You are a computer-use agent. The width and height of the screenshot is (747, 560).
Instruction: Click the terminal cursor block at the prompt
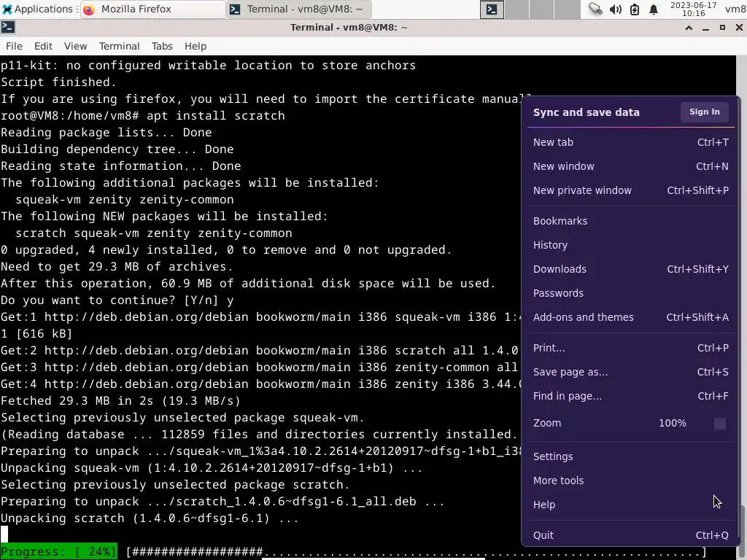[4, 534]
